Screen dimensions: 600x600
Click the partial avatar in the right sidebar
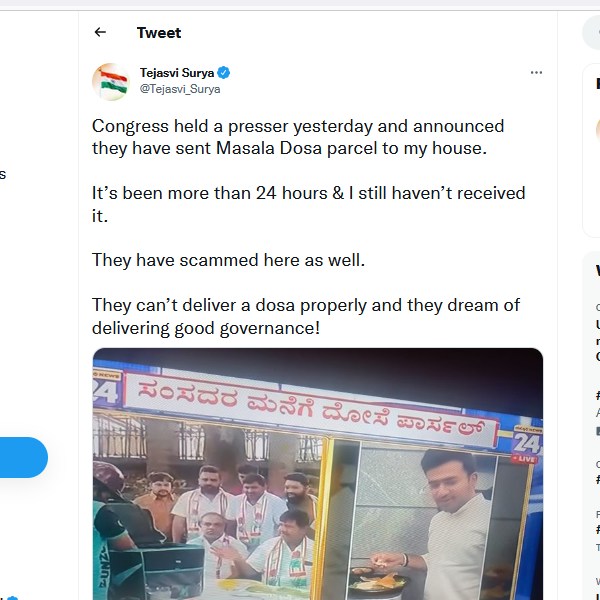(597, 130)
